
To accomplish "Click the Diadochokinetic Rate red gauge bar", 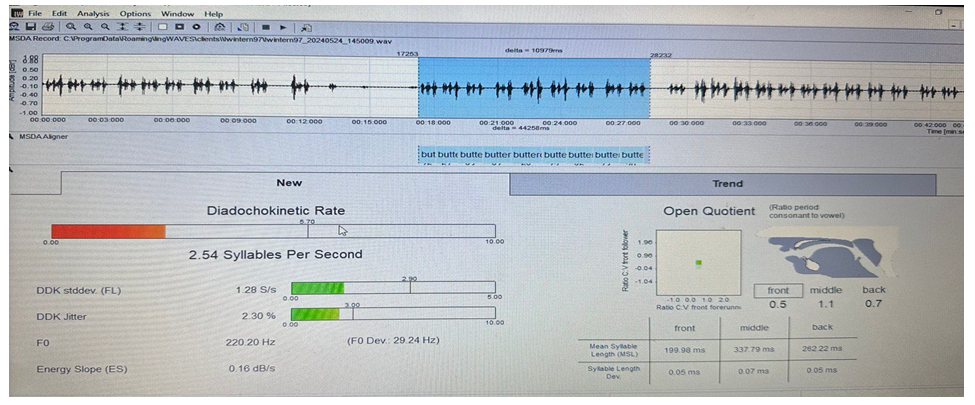I will point(107,232).
